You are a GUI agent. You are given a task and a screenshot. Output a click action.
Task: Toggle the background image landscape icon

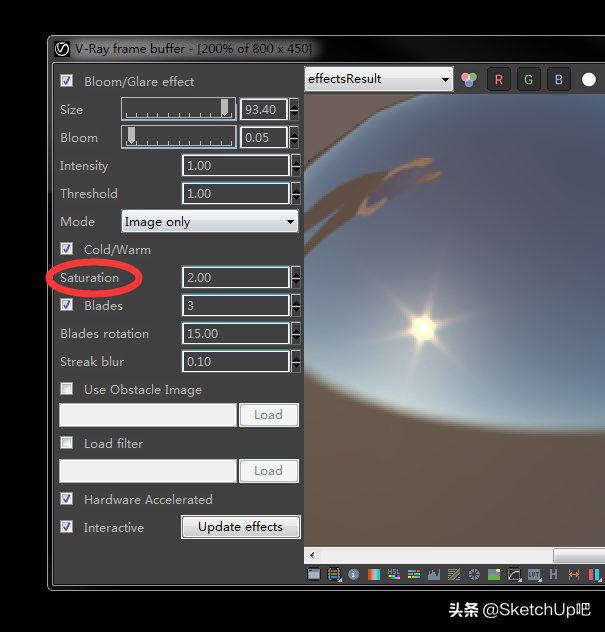494,574
